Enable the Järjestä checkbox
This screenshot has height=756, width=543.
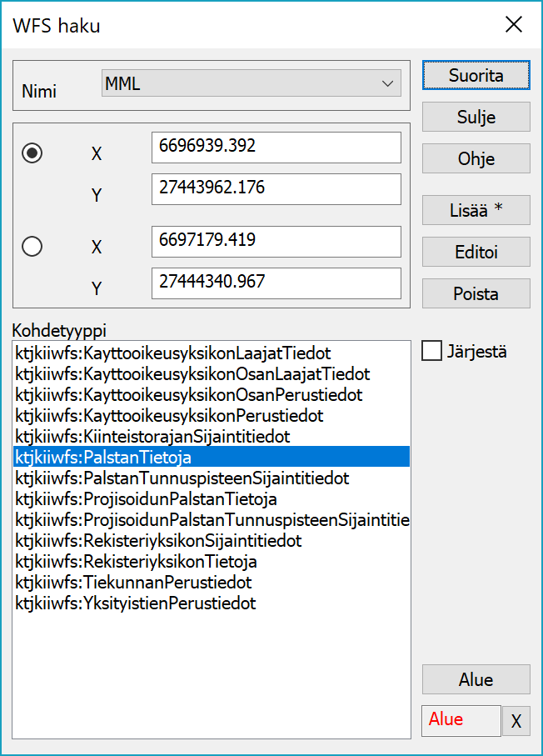[432, 351]
